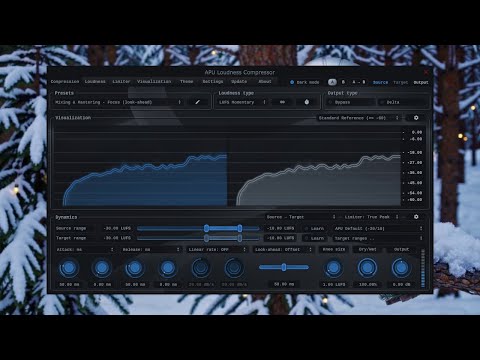Open the Dynamics panel gear icon

[416, 217]
